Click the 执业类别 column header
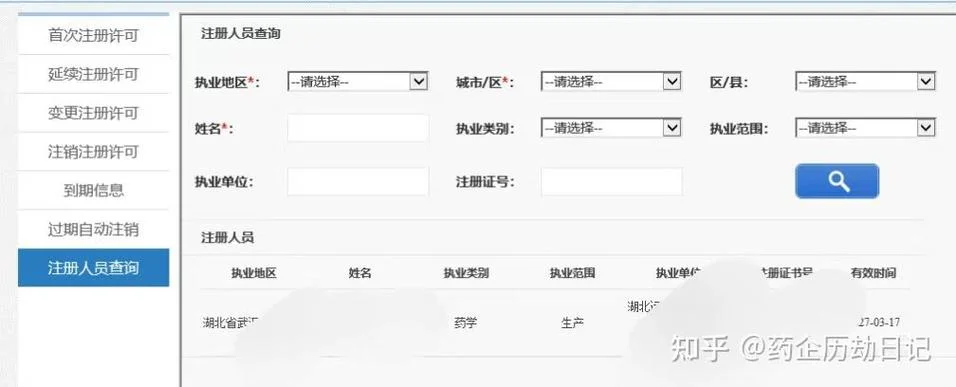 tap(466, 273)
